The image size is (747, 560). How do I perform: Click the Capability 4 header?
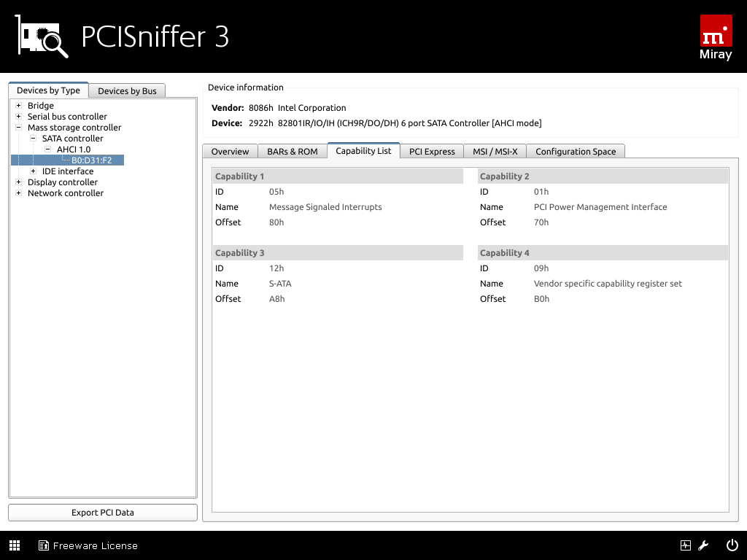click(603, 253)
